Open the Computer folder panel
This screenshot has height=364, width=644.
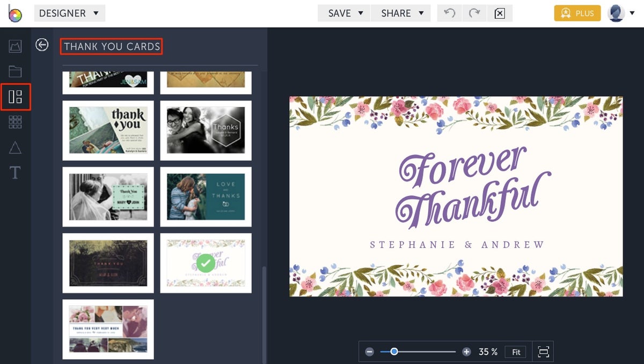(x=15, y=71)
